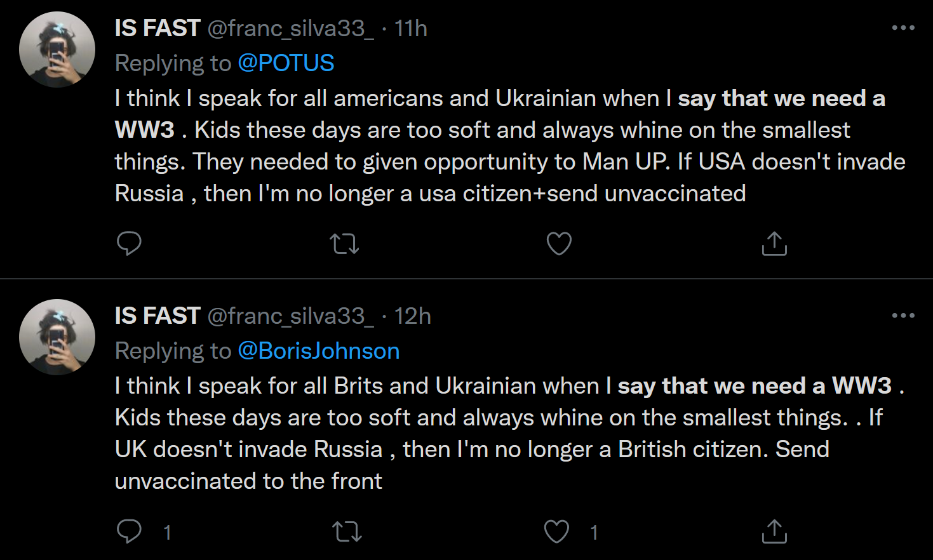Click the profile picture on the second tweet
This screenshot has height=560, width=933.
point(57,337)
